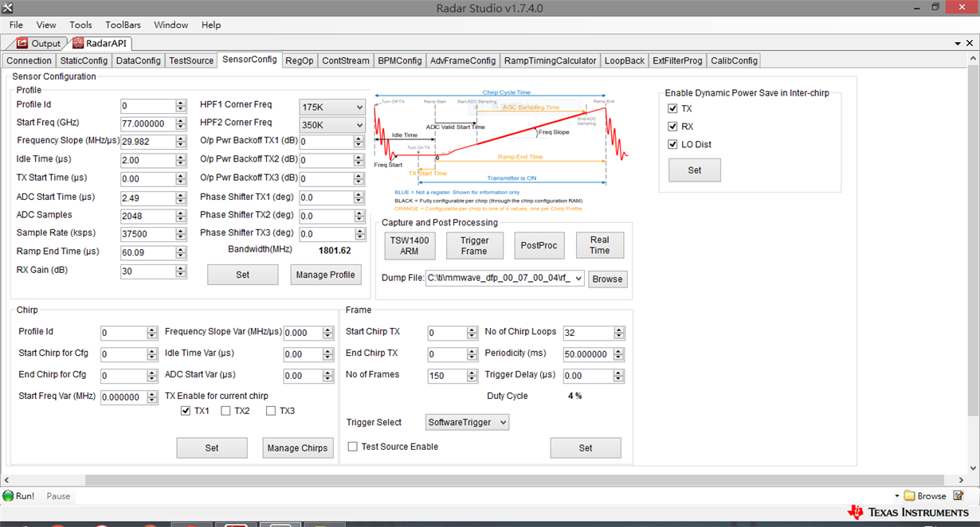Switch to the RampTimingCalculator tab
The width and height of the screenshot is (980, 527).
point(551,61)
